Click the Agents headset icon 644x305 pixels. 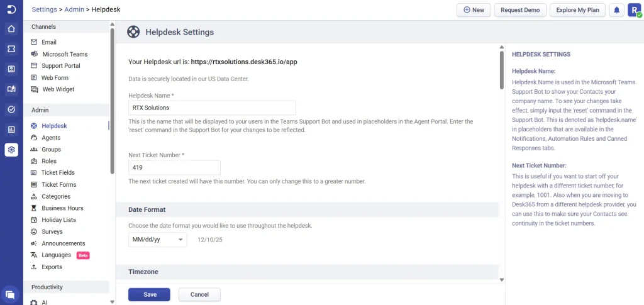[x=34, y=138]
